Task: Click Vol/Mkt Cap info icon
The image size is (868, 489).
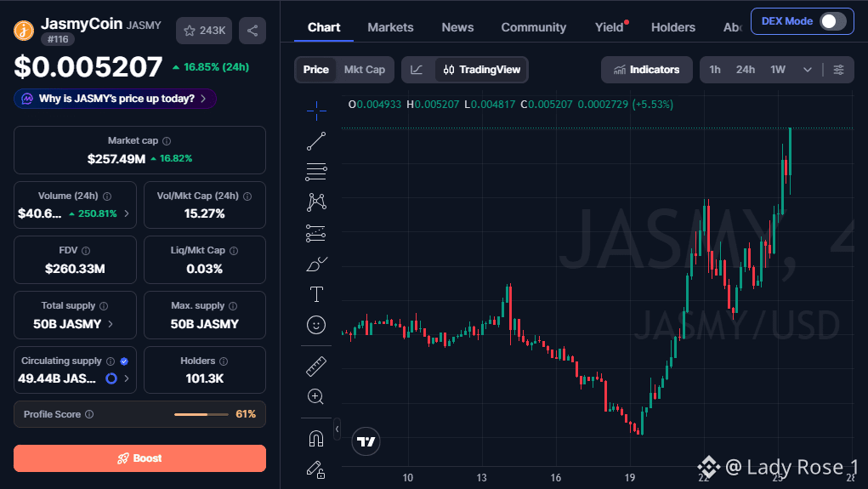Action: coord(247,196)
